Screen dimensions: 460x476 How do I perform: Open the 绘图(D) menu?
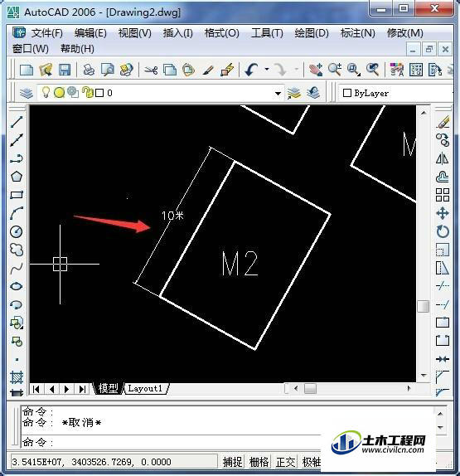(x=312, y=33)
